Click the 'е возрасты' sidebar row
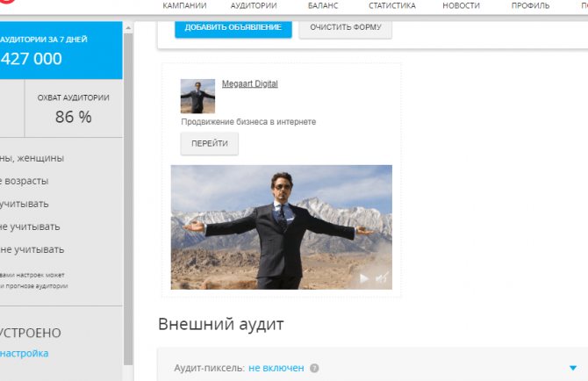The image size is (588, 381). pos(24,181)
